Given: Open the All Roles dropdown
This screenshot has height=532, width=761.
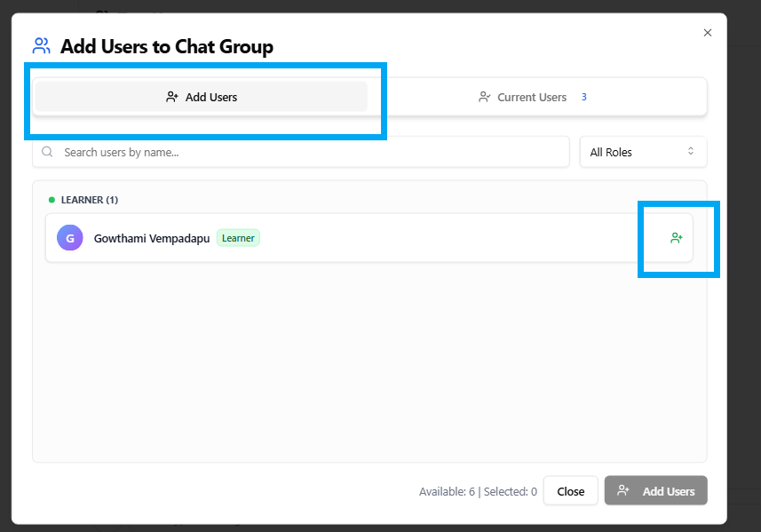Looking at the screenshot, I should pyautogui.click(x=643, y=152).
